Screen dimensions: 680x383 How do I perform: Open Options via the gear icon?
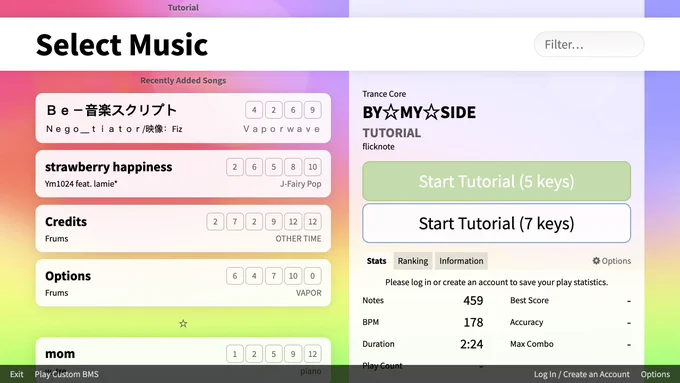[611, 261]
